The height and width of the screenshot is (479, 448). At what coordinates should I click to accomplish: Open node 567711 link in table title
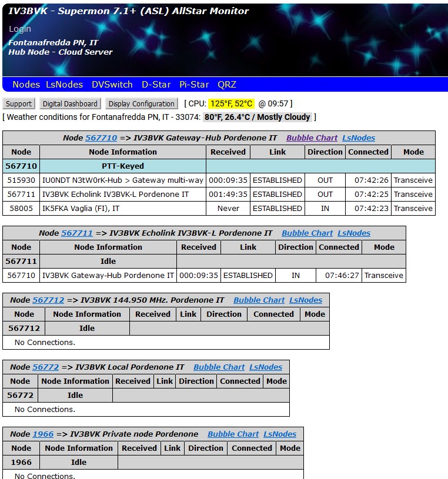(x=77, y=233)
